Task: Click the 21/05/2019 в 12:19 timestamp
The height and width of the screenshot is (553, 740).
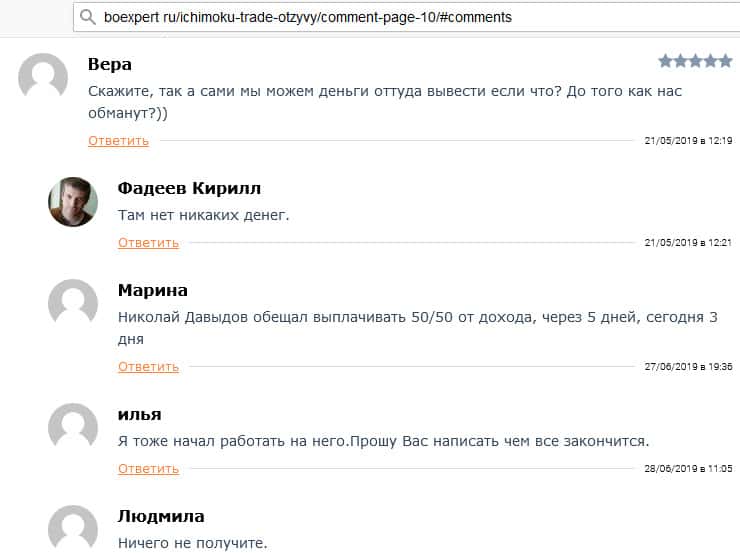Action: pos(688,141)
